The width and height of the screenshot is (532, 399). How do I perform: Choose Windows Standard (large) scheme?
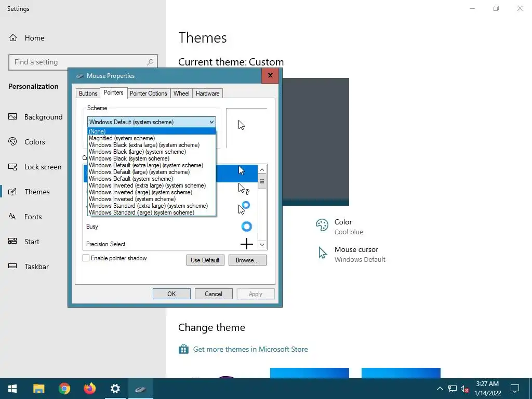click(152, 212)
